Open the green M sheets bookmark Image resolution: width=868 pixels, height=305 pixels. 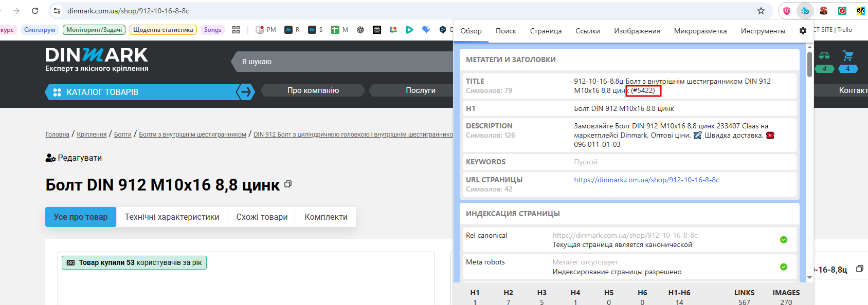tap(339, 30)
